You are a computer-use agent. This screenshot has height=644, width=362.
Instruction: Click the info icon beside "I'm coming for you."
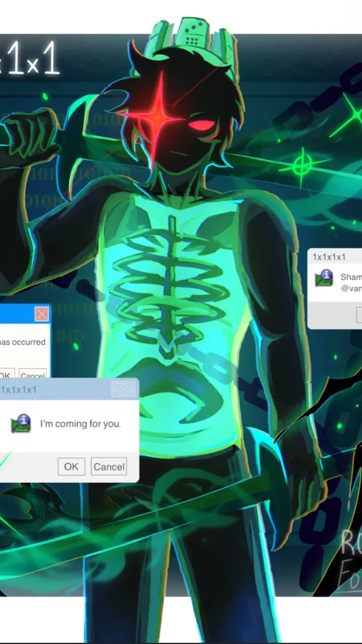pyautogui.click(x=21, y=423)
